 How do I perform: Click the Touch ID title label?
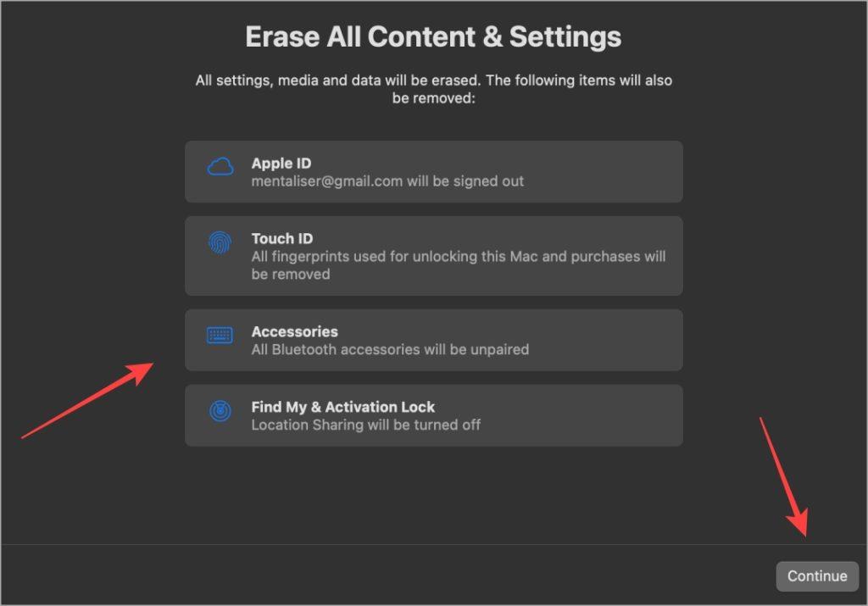(x=281, y=238)
